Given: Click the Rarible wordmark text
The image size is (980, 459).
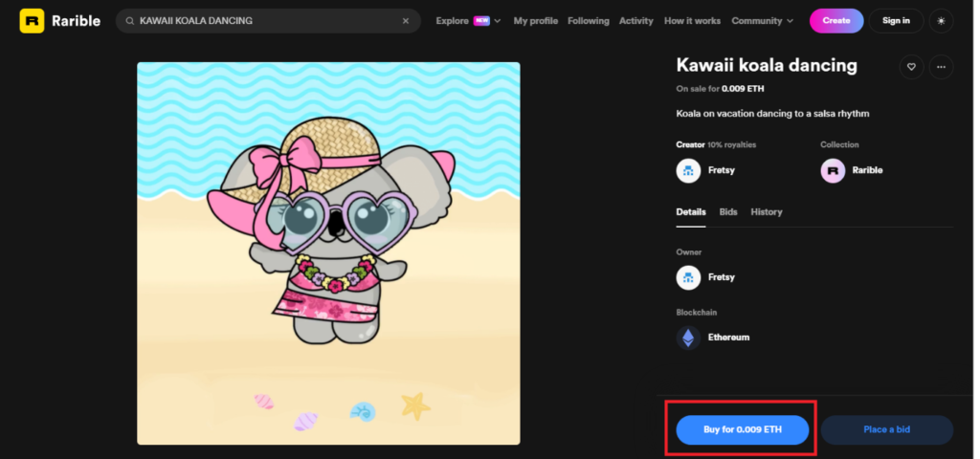Looking at the screenshot, I should [76, 21].
